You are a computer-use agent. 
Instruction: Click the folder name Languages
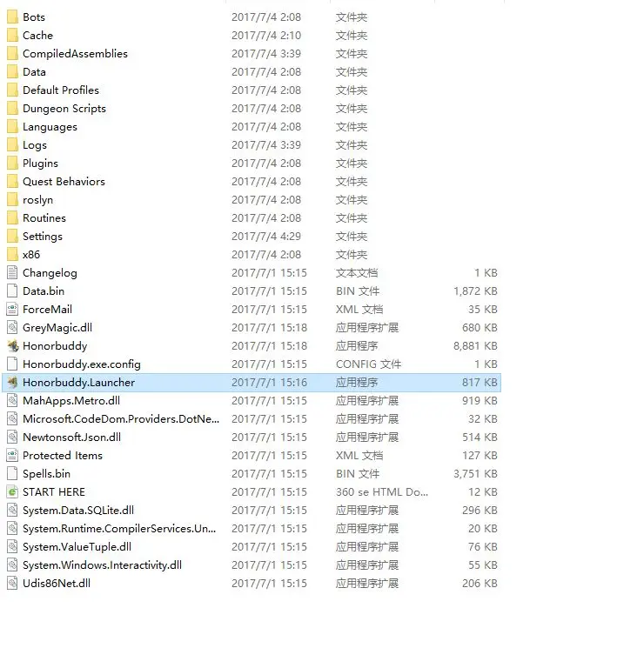50,127
